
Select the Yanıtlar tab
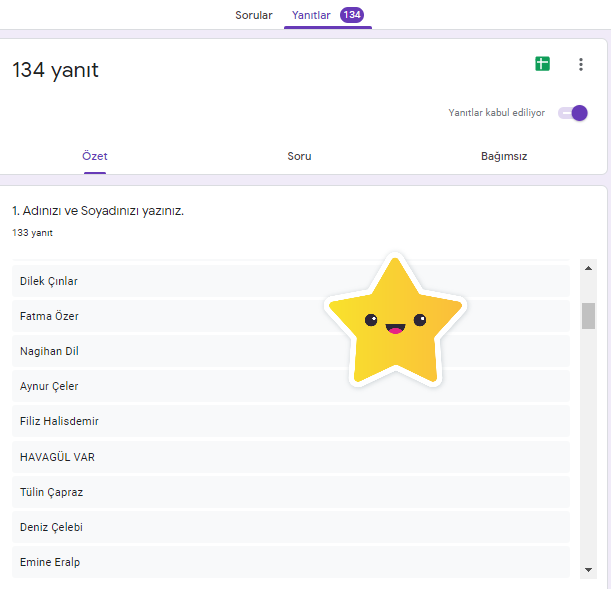click(311, 15)
